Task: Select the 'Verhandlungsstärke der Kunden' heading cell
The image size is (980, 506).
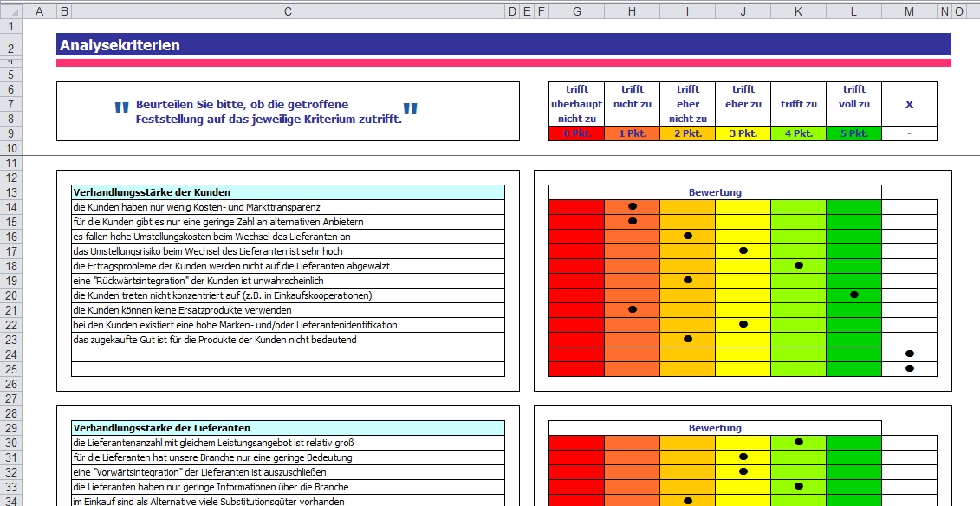Action: point(288,192)
